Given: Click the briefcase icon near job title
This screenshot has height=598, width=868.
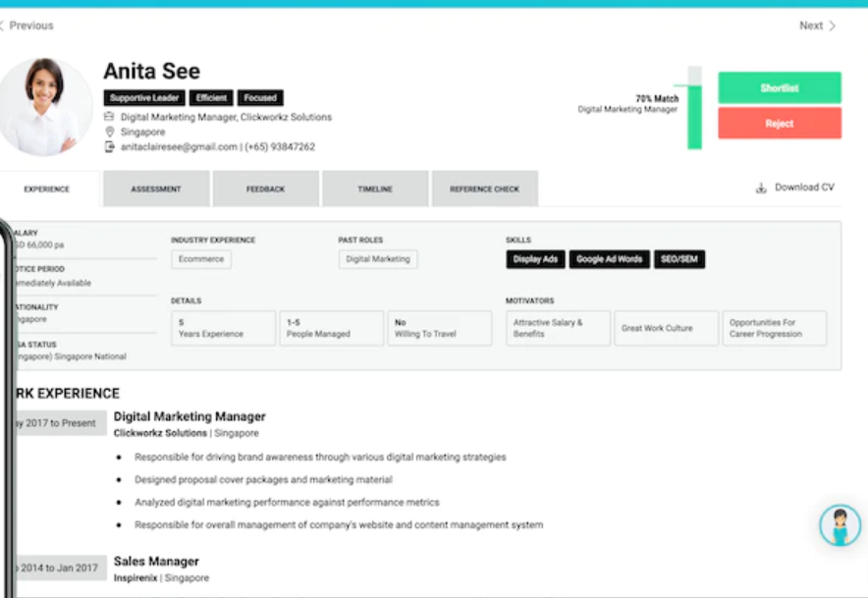Looking at the screenshot, I should pyautogui.click(x=109, y=117).
